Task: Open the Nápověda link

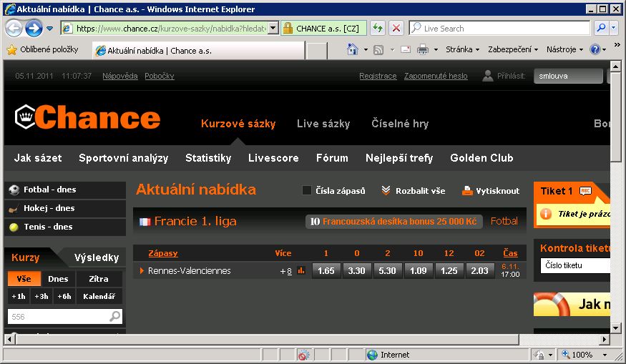Action: pyautogui.click(x=119, y=76)
